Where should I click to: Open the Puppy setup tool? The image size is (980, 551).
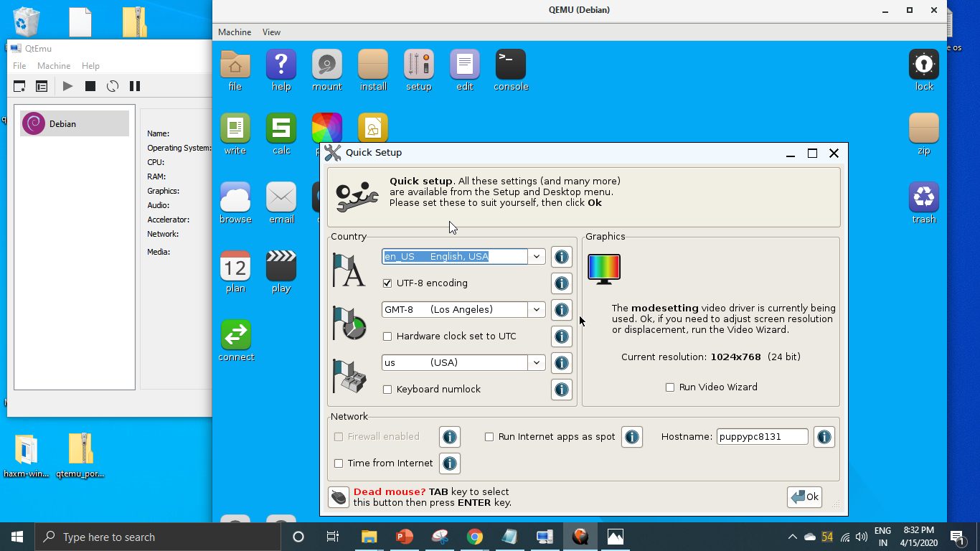tap(418, 70)
